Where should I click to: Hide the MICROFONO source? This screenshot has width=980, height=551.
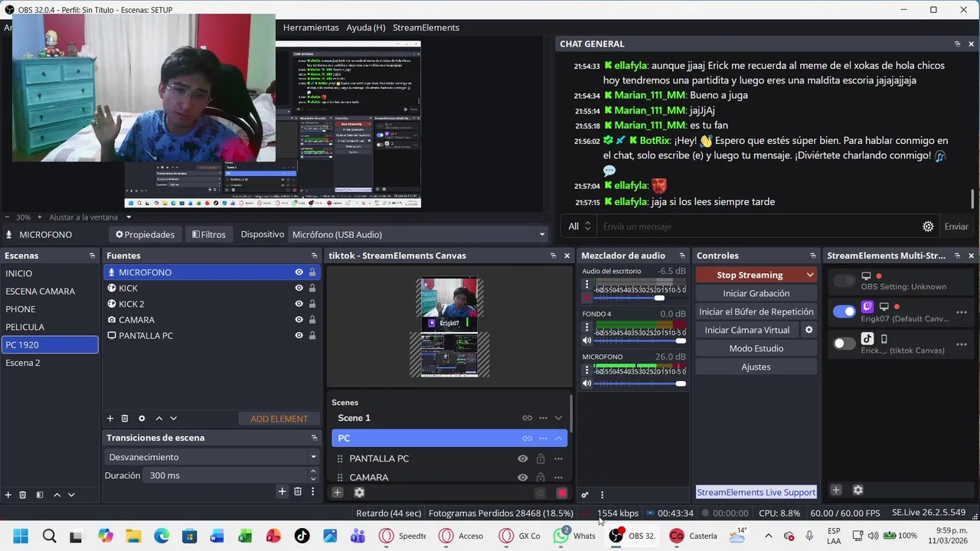(x=299, y=272)
